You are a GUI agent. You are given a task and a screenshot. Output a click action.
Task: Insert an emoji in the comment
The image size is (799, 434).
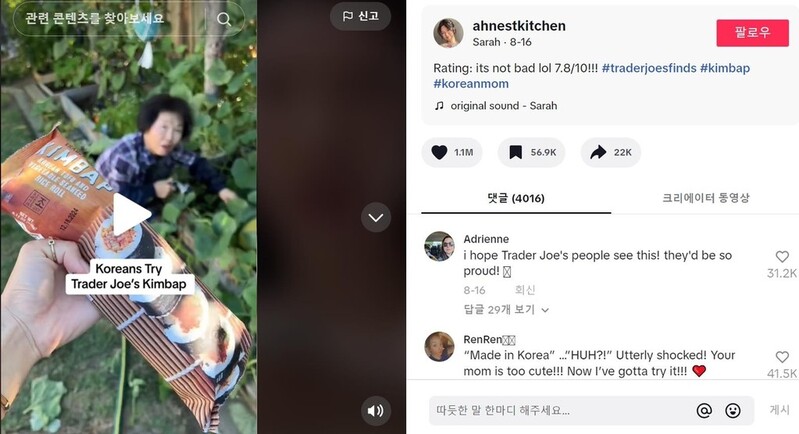click(x=733, y=410)
